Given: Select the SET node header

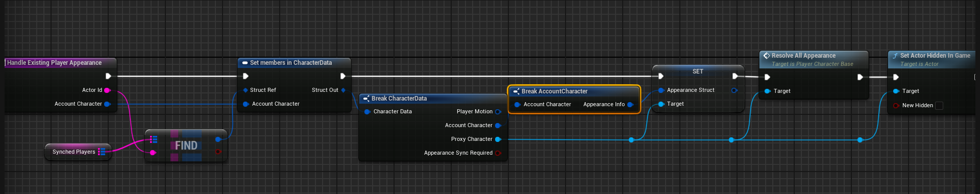Looking at the screenshot, I should [x=698, y=71].
